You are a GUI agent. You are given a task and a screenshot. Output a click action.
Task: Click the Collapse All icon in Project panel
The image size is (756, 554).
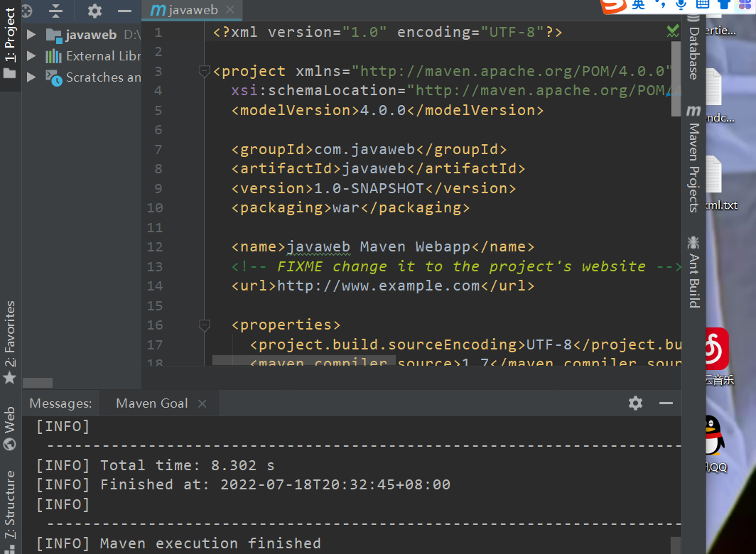(x=57, y=11)
